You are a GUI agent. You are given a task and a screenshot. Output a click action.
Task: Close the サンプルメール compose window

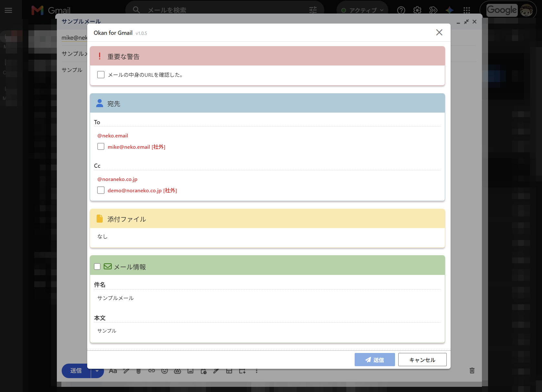474,22
